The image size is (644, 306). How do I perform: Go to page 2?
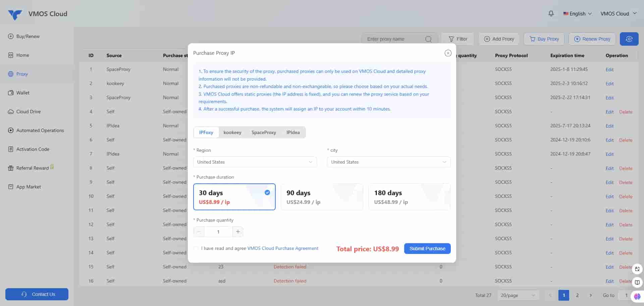coord(577,295)
